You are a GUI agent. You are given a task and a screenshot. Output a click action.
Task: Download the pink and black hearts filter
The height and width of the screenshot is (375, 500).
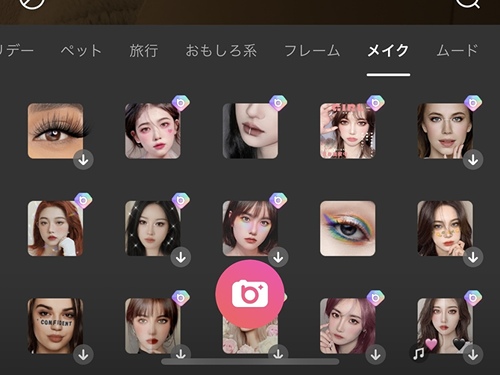point(473,355)
